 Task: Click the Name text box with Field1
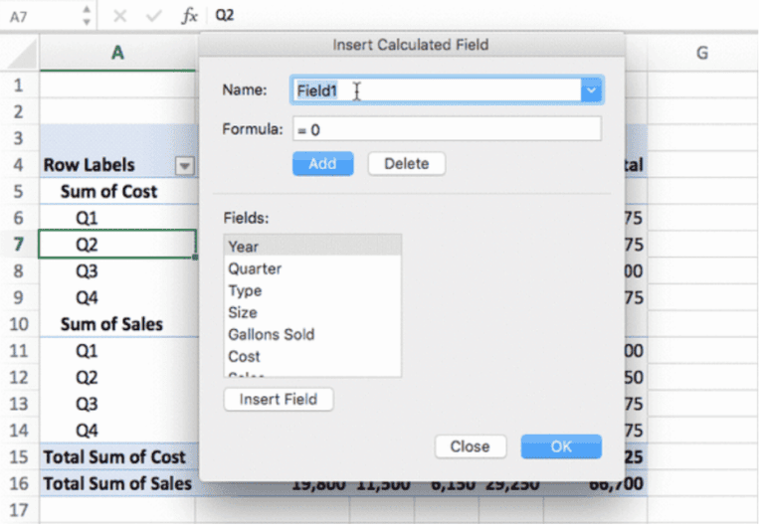tap(436, 90)
